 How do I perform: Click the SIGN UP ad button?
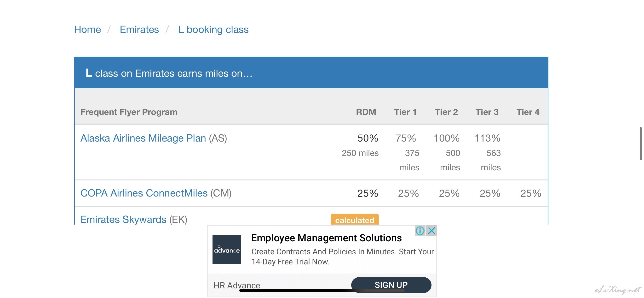click(391, 285)
